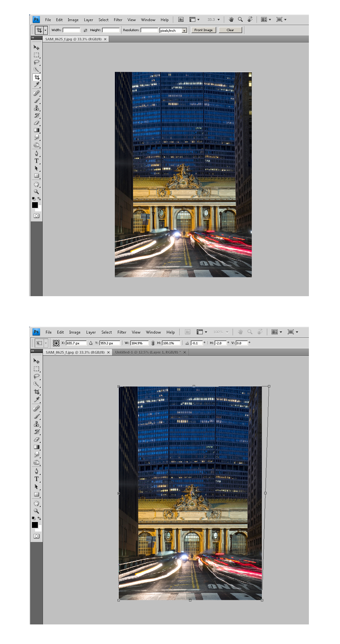Activate Type tool in lower window
This screenshot has width=340, height=644.
tap(37, 479)
